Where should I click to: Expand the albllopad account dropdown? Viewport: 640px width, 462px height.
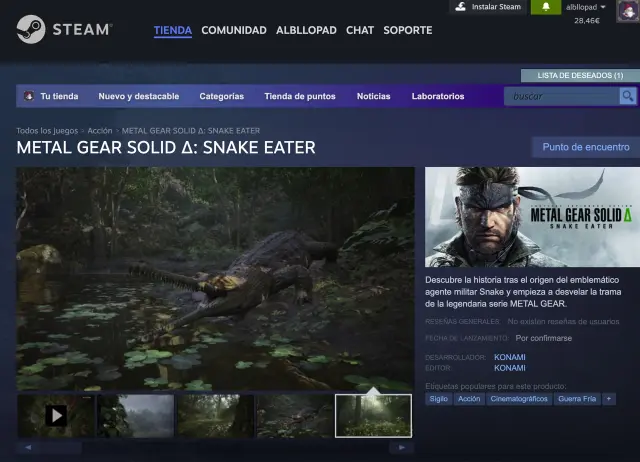[x=585, y=7]
